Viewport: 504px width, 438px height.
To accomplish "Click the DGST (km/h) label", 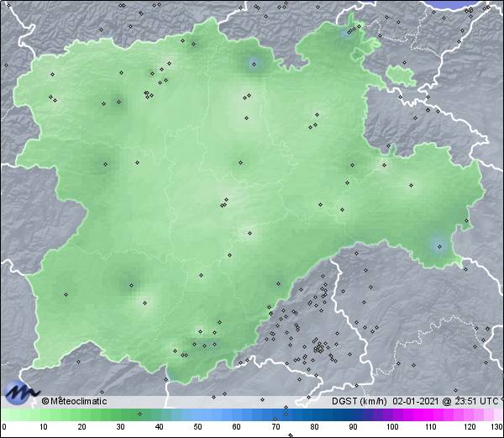I will pyautogui.click(x=360, y=401).
